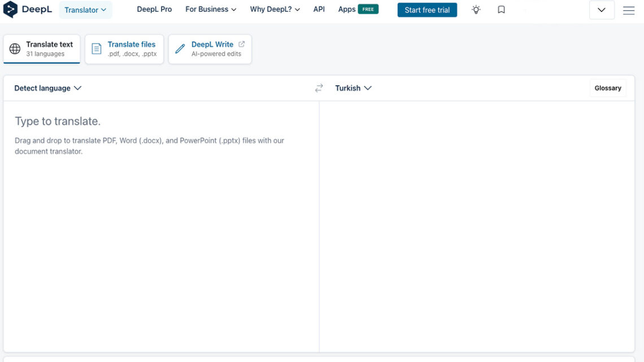
Task: Open the Detect language source selector
Action: [x=47, y=88]
